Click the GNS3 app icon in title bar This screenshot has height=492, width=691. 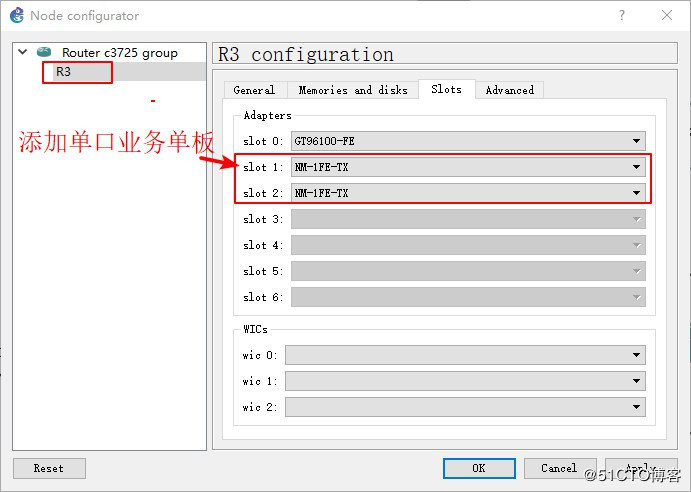coord(16,15)
